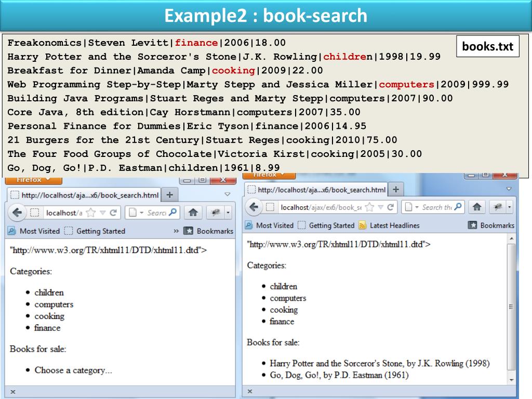532x399 pixels.
Task: Close add-on bar in right window
Action: click(x=250, y=391)
